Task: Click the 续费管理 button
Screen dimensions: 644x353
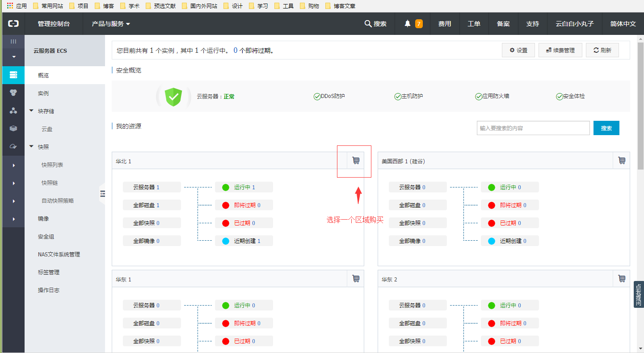Action: tap(560, 50)
